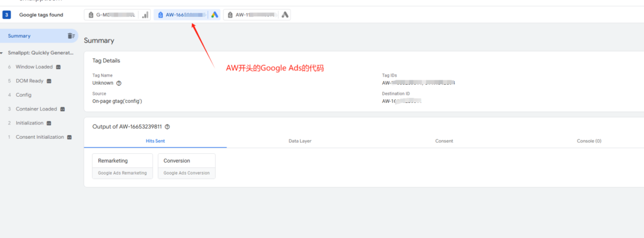The image size is (644, 238).
Task: Click the Destination ID value
Action: click(402, 101)
